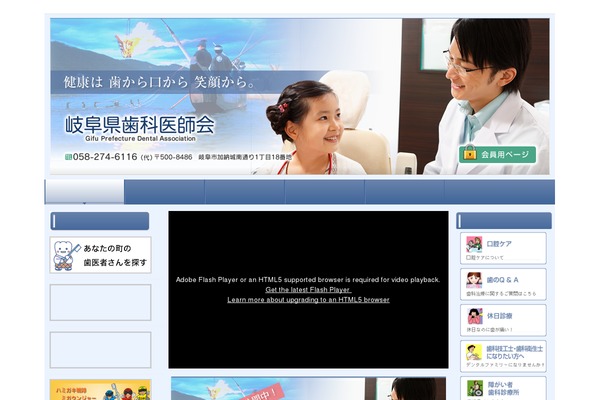Click the Gifu Prefecture Dental Association English text
The image size is (600, 400).
click(x=140, y=139)
